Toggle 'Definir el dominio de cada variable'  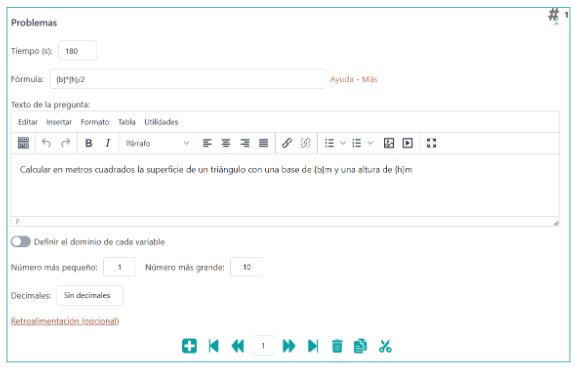(x=21, y=242)
